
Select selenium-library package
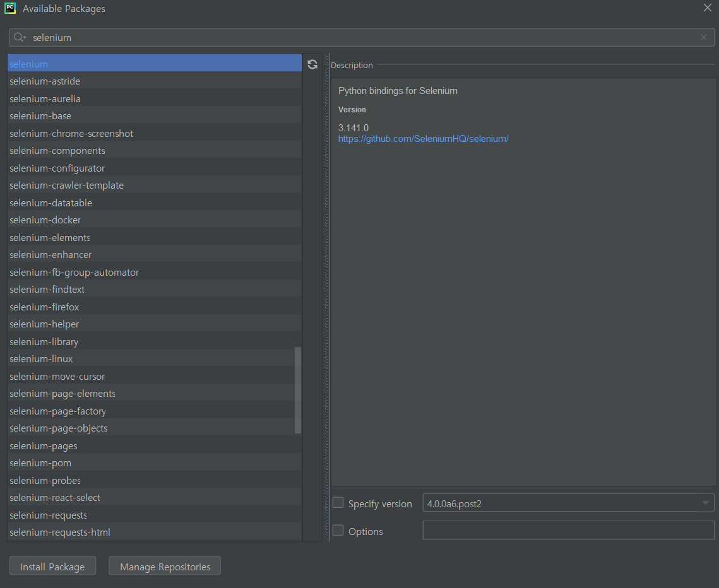coord(155,341)
